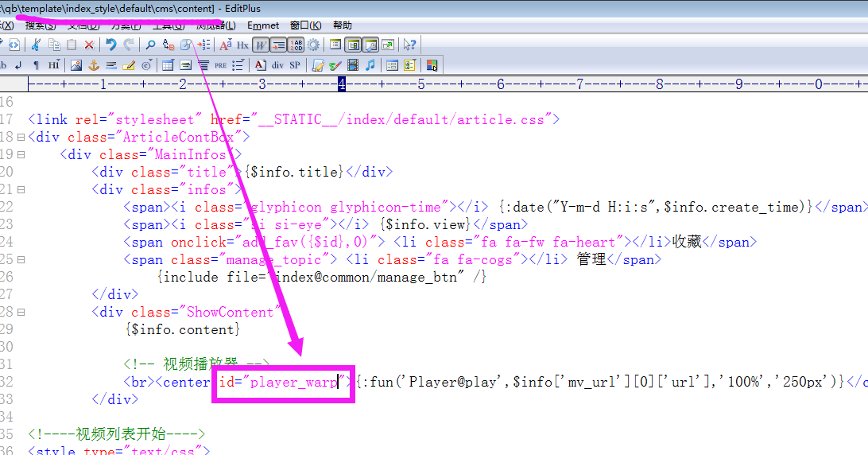Insert a div tag
Image resolution: width=868 pixels, height=455 pixels.
(277, 65)
